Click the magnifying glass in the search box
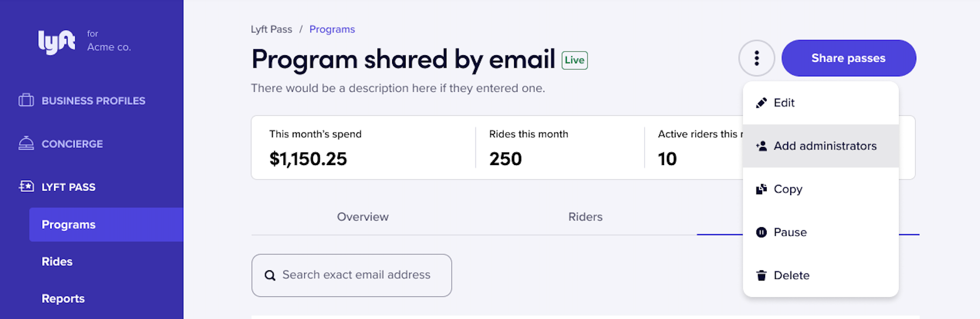The height and width of the screenshot is (319, 980). click(270, 275)
